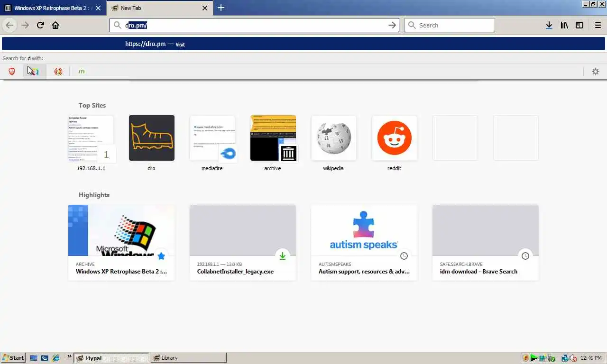This screenshot has width=607, height=364.
Task: Switch to the Windows XP Retrophase Beta 2 tab
Action: (53, 8)
